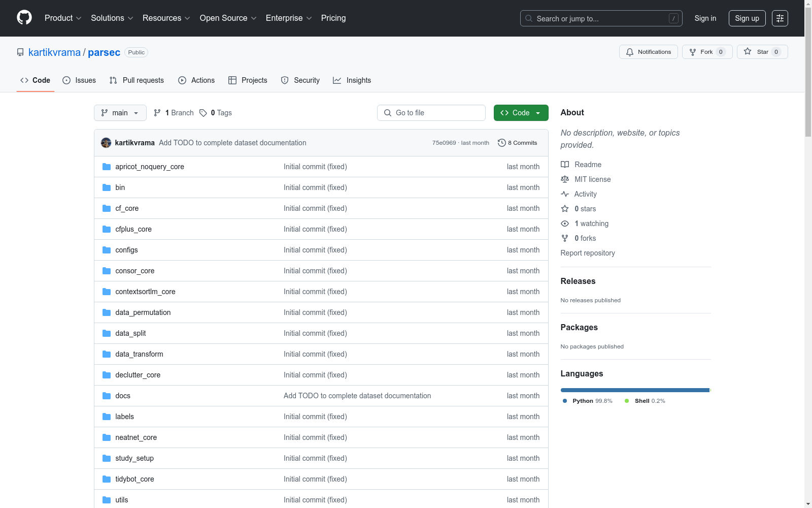
Task: Go to the Projects tab
Action: click(x=248, y=80)
